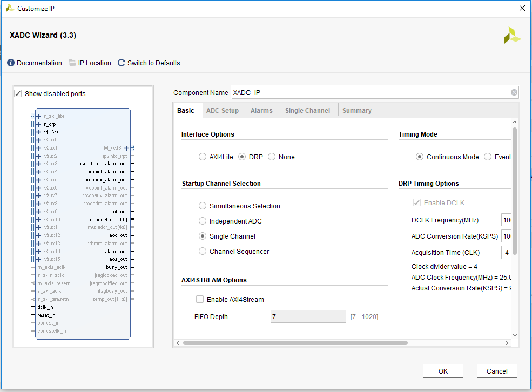Open the Summary tab

pyautogui.click(x=357, y=111)
